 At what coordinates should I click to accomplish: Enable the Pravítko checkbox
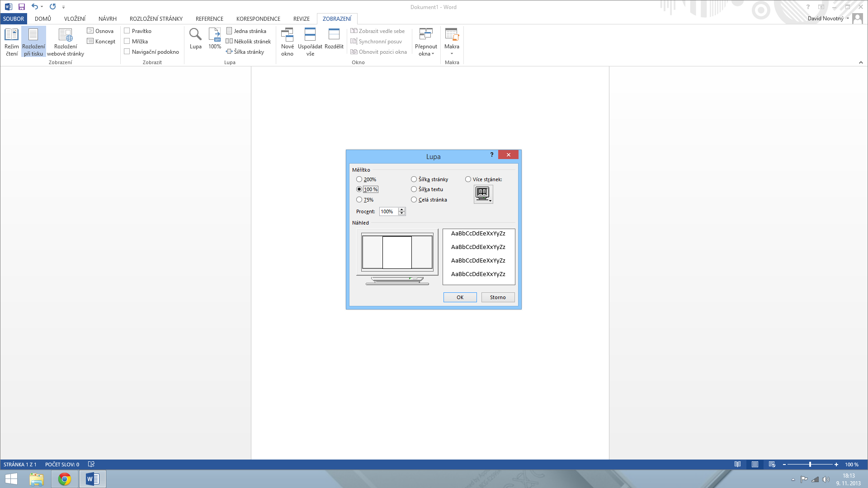click(x=127, y=31)
